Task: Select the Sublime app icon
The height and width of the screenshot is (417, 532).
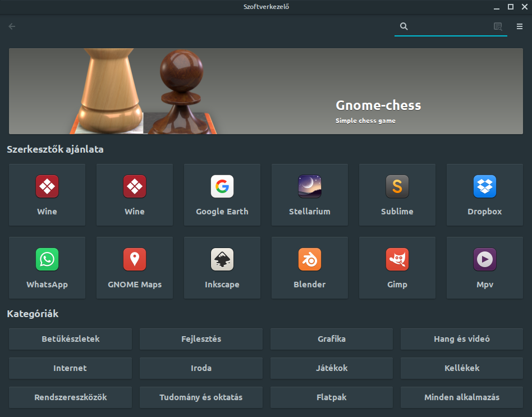Action: tap(397, 186)
